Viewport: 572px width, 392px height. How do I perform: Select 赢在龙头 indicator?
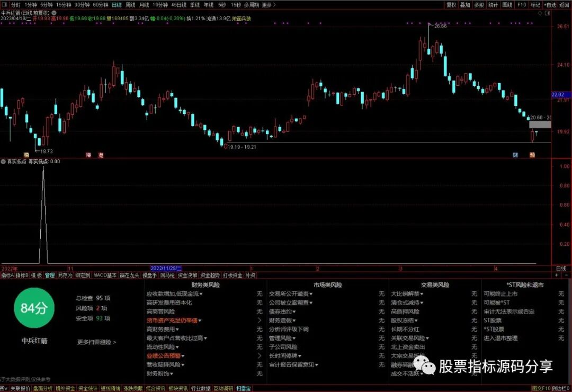130,275
